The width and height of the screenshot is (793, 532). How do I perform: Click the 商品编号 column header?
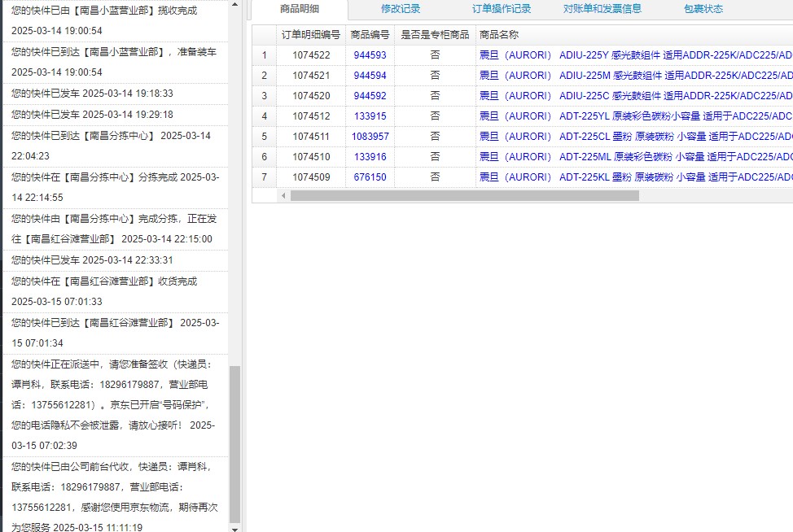(x=370, y=35)
